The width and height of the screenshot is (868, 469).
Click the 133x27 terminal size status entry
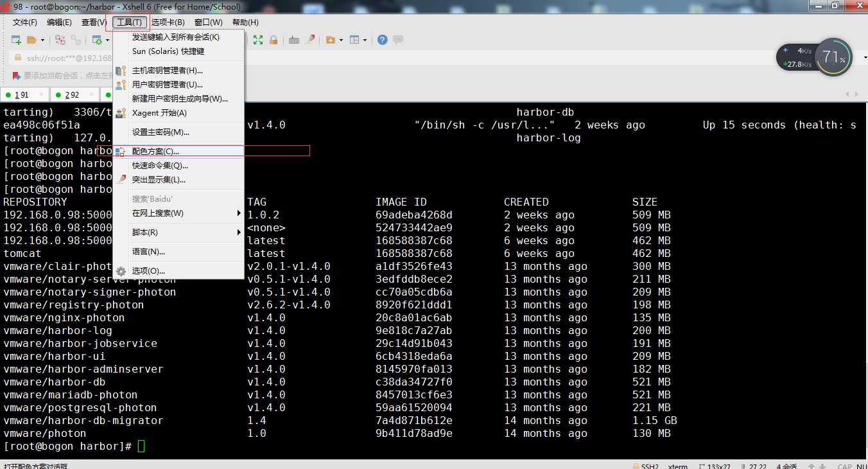(716, 465)
